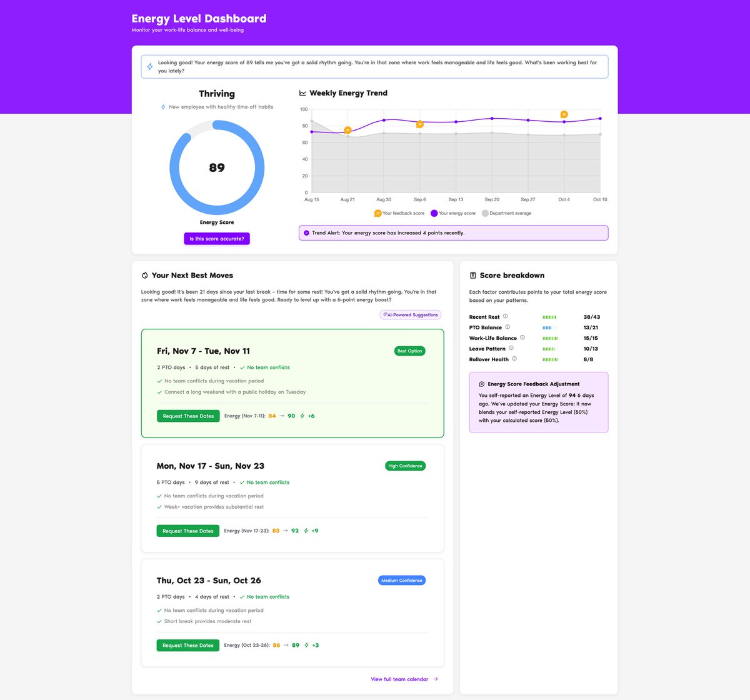Viewport: 750px width, 700px height.
Task: Request the Oct 23 - Oct 26 dates
Action: pyautogui.click(x=187, y=645)
